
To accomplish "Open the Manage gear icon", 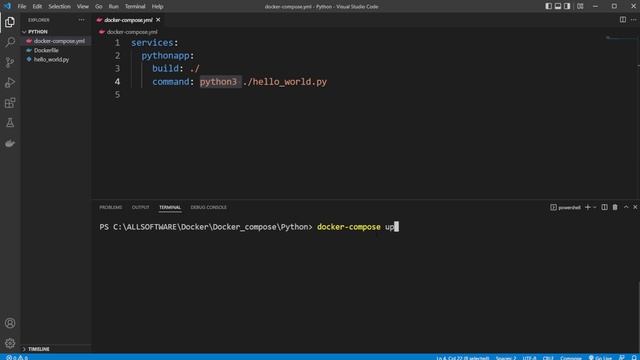I will (x=10, y=343).
